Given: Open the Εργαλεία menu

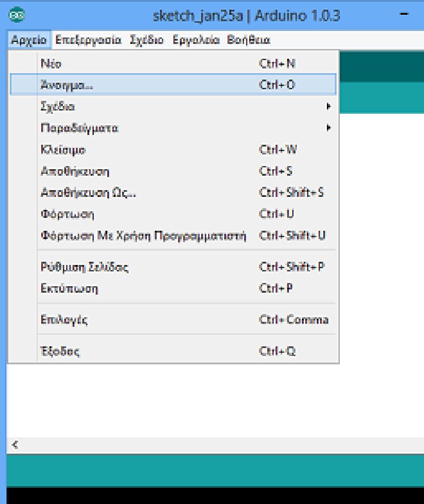Looking at the screenshot, I should (x=196, y=40).
